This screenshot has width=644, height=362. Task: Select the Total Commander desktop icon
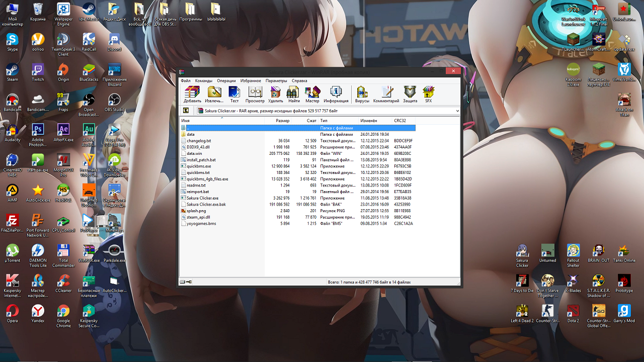tap(63, 255)
